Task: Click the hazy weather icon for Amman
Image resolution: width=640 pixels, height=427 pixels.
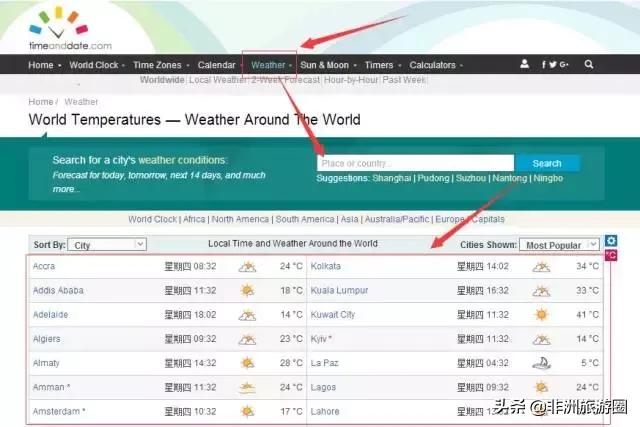Action: point(247,387)
